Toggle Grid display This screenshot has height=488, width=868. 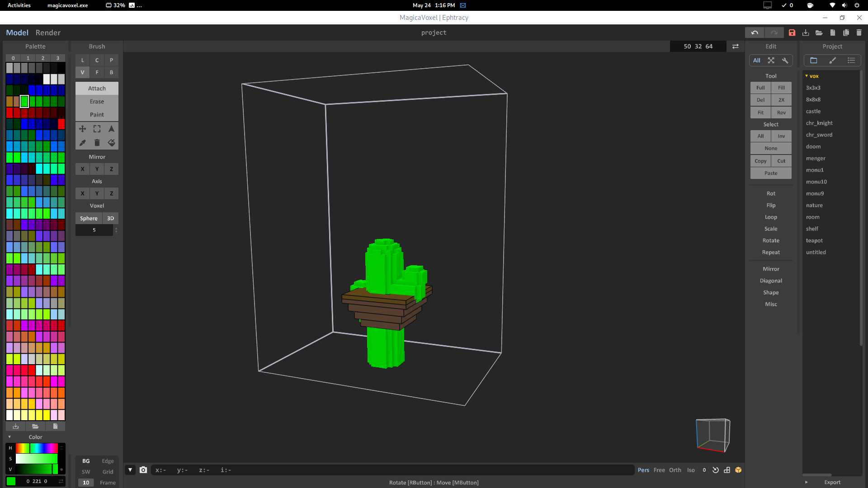click(x=108, y=472)
